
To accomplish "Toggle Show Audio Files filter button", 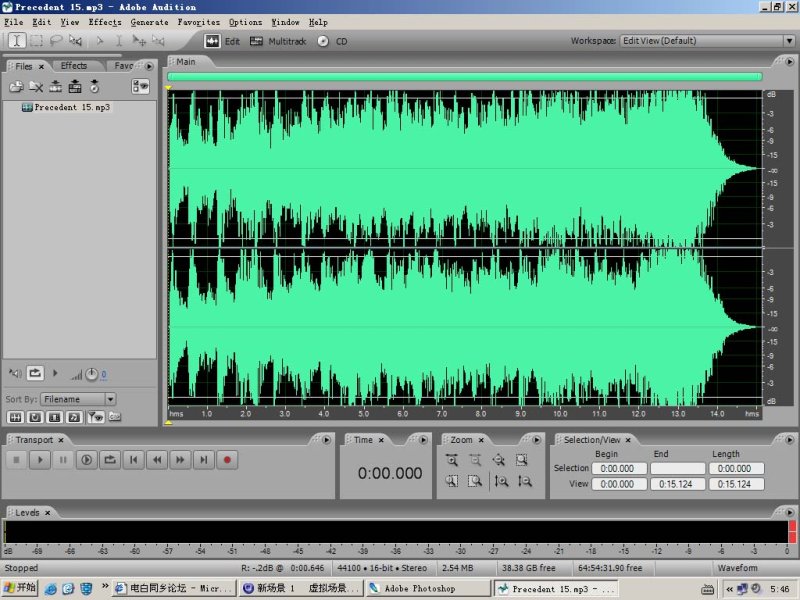I will (x=17, y=416).
